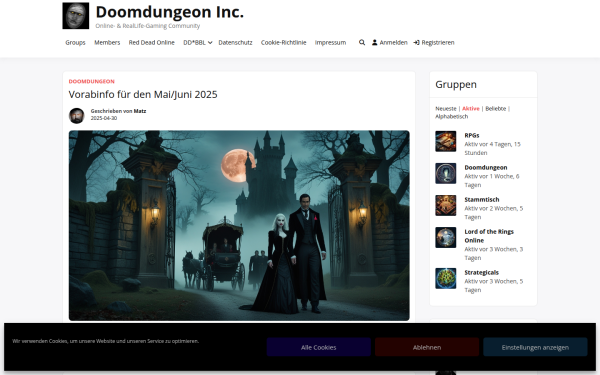Open the Datenschutz page
This screenshot has height=375, width=600.
235,42
